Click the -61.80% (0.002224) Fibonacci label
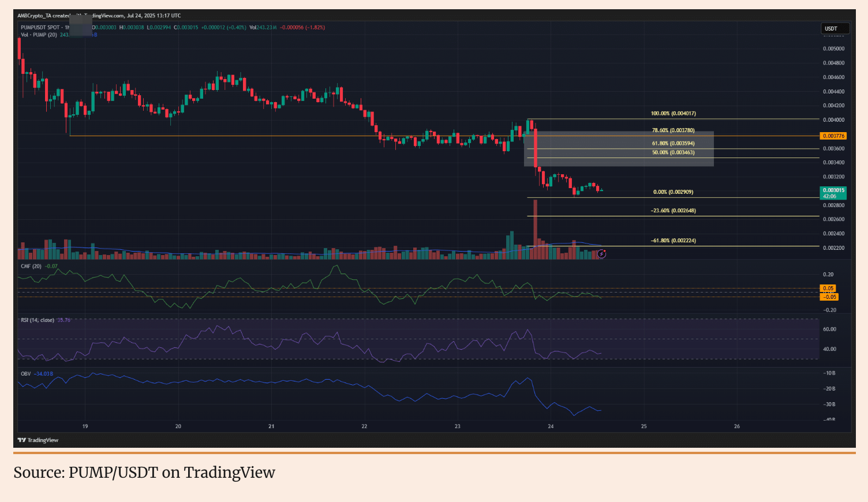This screenshot has height=502, width=868. click(x=673, y=241)
